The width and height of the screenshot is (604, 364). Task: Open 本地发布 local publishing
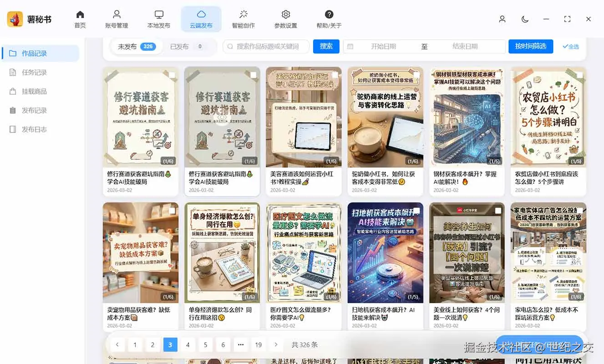pos(158,19)
